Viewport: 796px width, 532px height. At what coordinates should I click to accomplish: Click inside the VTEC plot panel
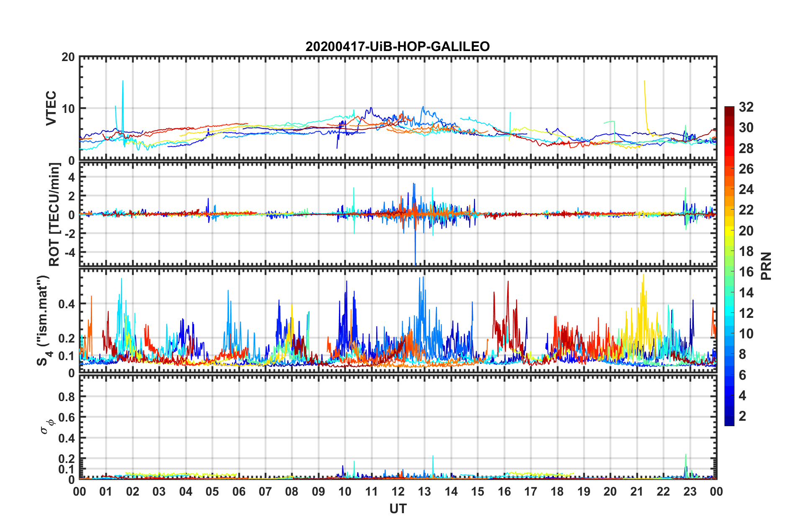tap(398, 108)
